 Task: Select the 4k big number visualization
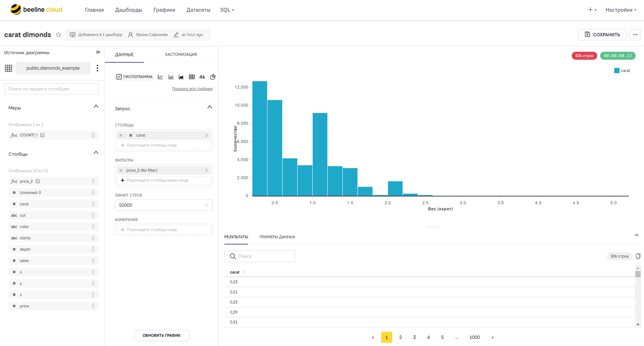pyautogui.click(x=202, y=77)
